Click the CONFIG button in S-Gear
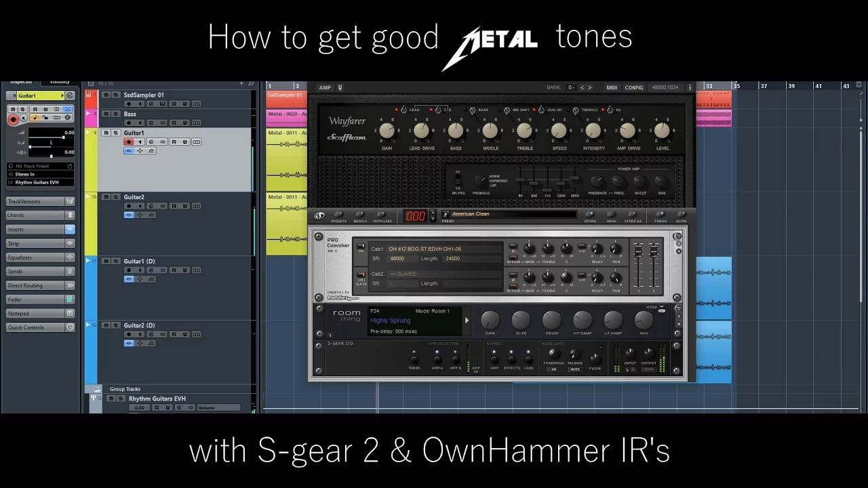 coord(634,87)
